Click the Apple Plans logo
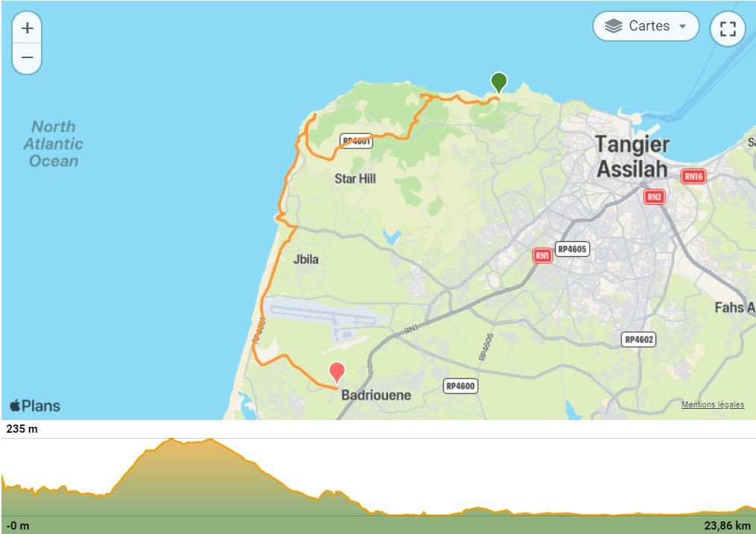756x534 pixels. pos(35,406)
